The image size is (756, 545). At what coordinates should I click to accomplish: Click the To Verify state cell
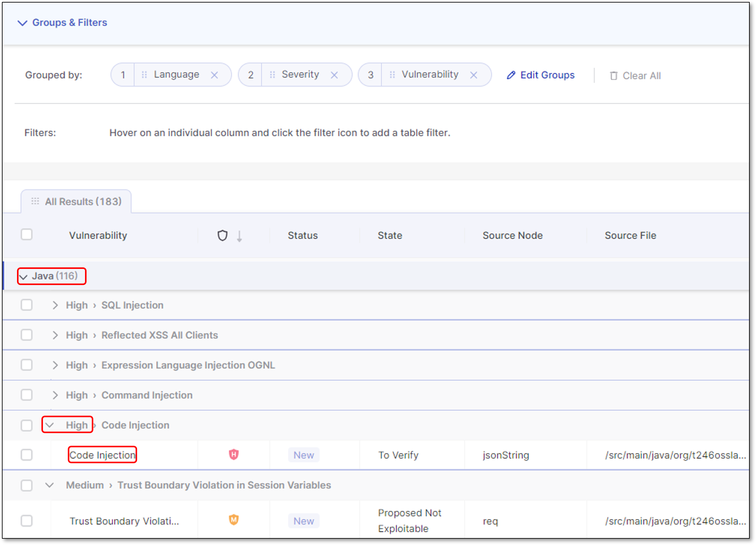coord(398,455)
